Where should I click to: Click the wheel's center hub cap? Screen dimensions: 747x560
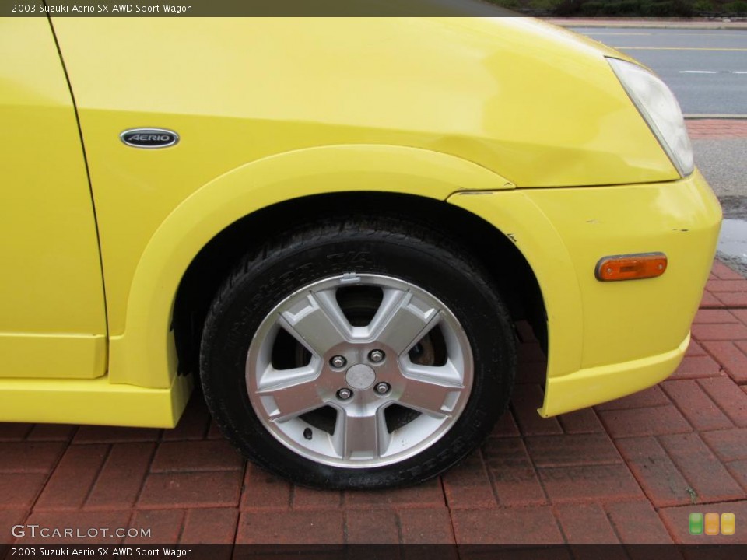(x=360, y=376)
